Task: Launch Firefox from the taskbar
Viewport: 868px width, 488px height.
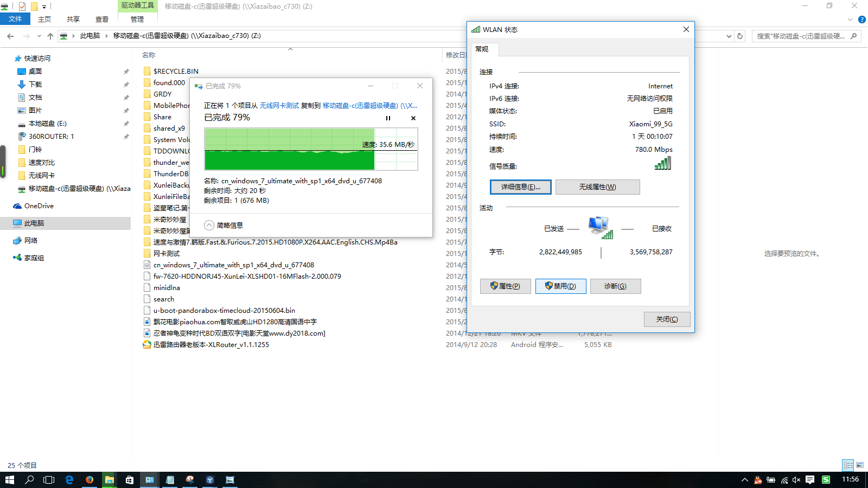Action: tap(90, 480)
